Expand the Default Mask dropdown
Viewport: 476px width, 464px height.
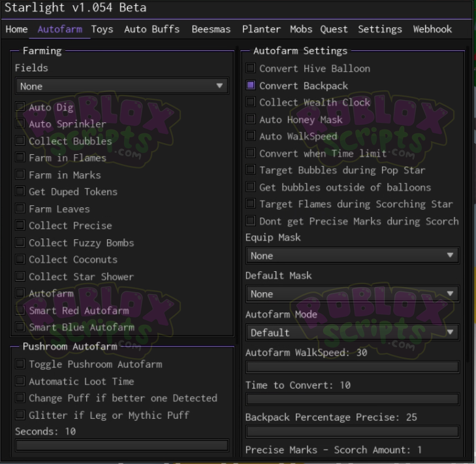point(352,294)
